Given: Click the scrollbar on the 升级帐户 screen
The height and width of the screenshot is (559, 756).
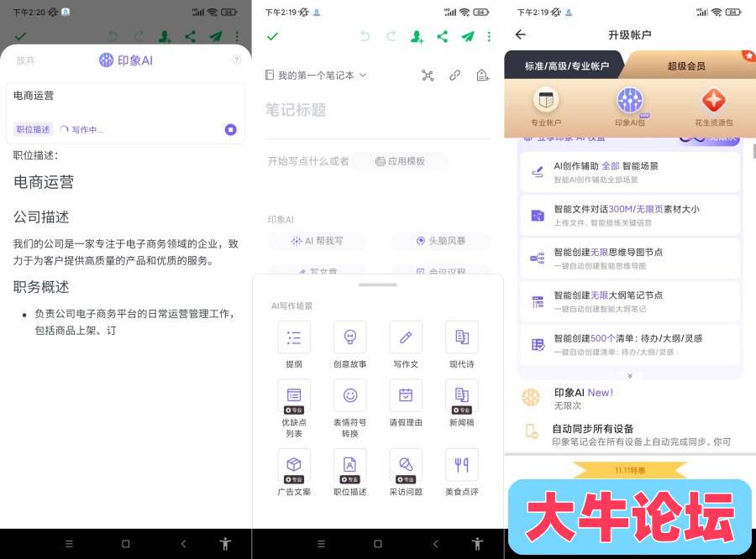Looking at the screenshot, I should tap(753, 151).
